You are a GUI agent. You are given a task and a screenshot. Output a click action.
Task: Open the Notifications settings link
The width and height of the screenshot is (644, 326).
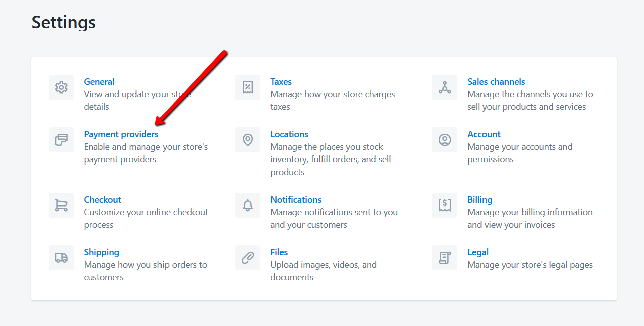[x=296, y=200]
